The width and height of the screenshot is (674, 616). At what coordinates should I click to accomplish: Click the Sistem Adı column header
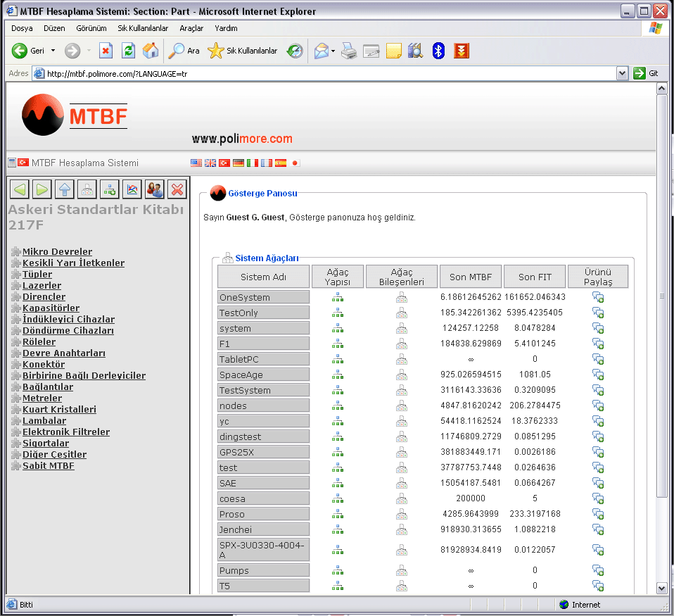(264, 277)
